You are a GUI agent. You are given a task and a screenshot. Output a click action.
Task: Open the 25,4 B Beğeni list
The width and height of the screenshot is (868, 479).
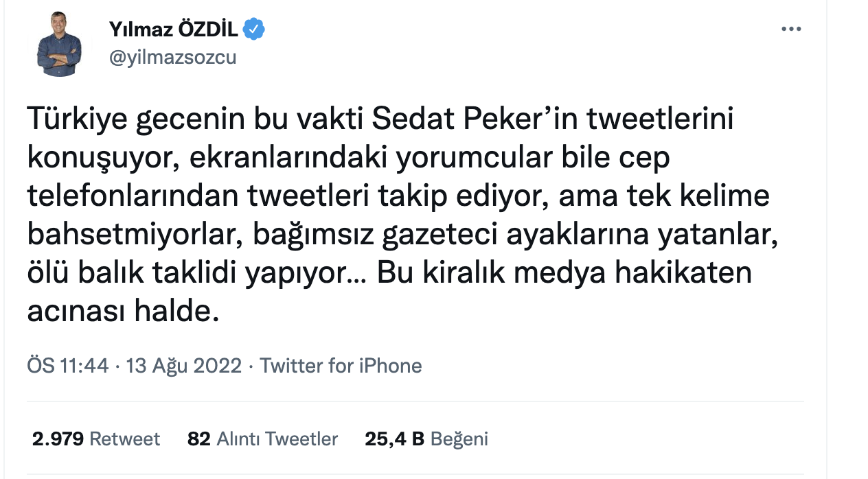(426, 439)
